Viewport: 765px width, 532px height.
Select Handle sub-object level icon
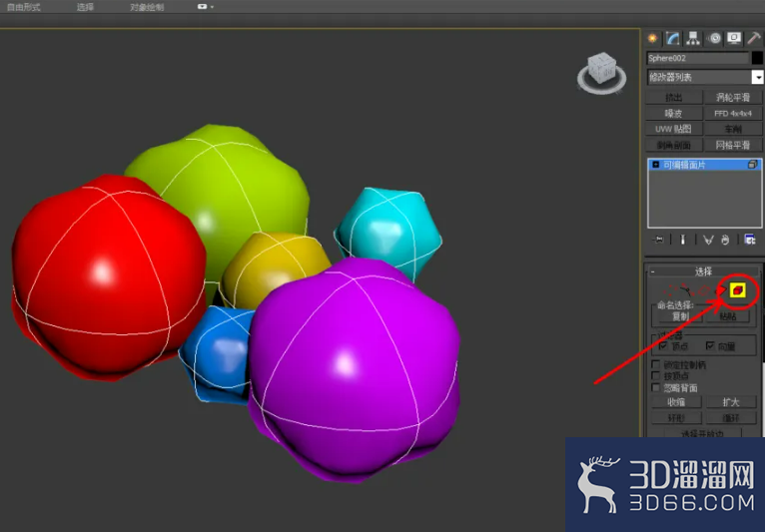[x=687, y=290]
